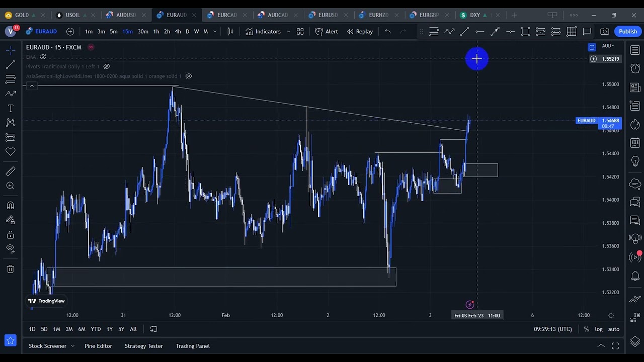Take a chart snapshot with the camera icon
The image size is (644, 362).
point(605,32)
